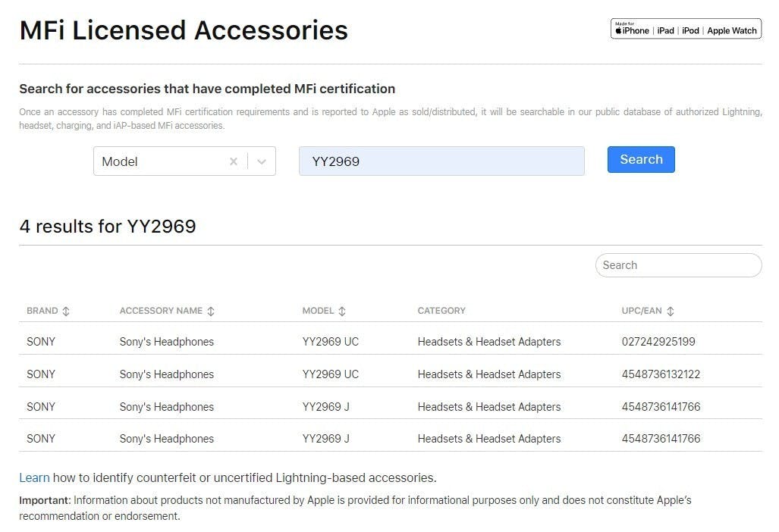Open the search type dropdown chevron
This screenshot has height=532, width=779.
pos(262,161)
